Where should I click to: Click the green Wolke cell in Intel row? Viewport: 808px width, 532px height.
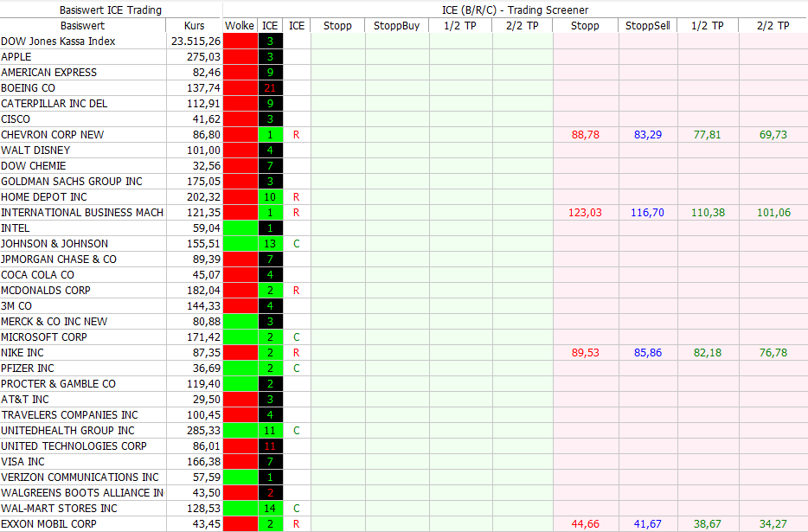tap(240, 228)
